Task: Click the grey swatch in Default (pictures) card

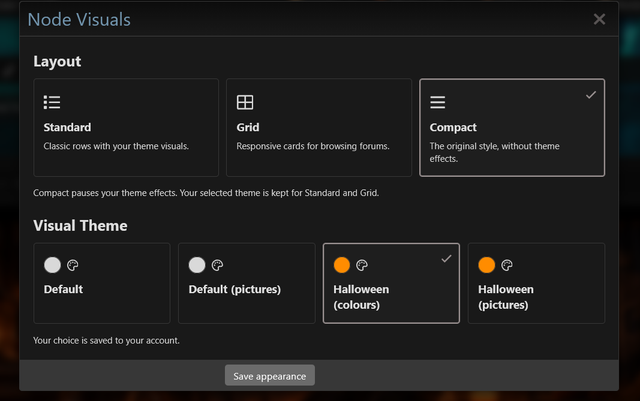Action: click(197, 265)
